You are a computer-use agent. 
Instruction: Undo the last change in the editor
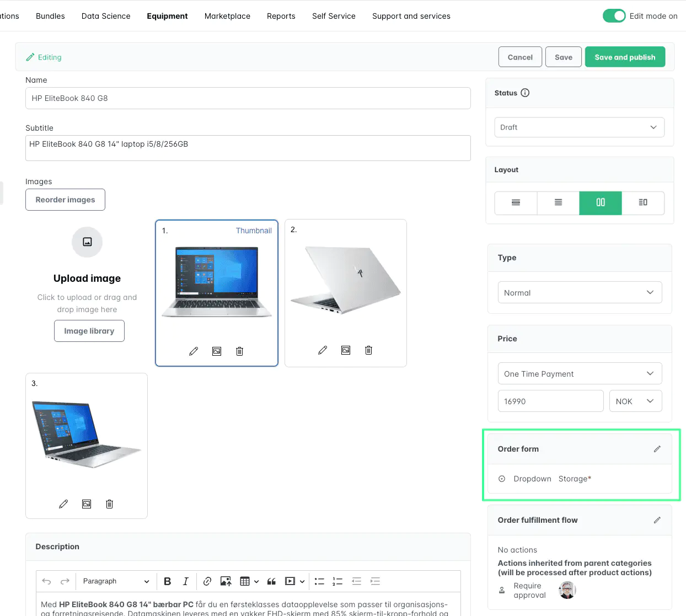coord(46,581)
